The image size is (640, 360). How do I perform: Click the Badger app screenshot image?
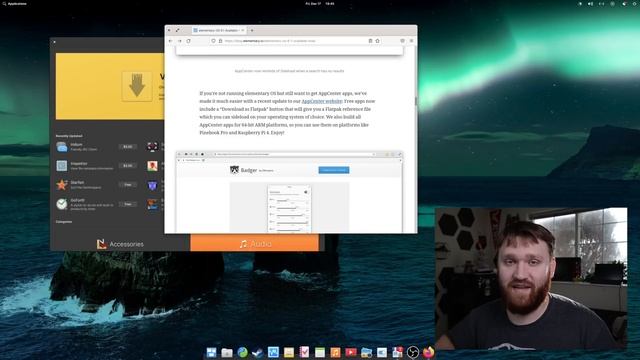[x=289, y=191]
